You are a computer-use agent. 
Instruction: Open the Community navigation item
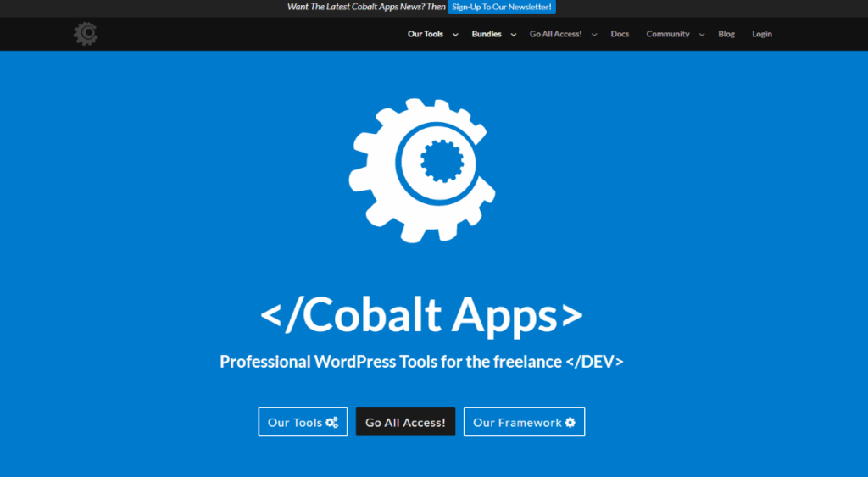pos(668,34)
